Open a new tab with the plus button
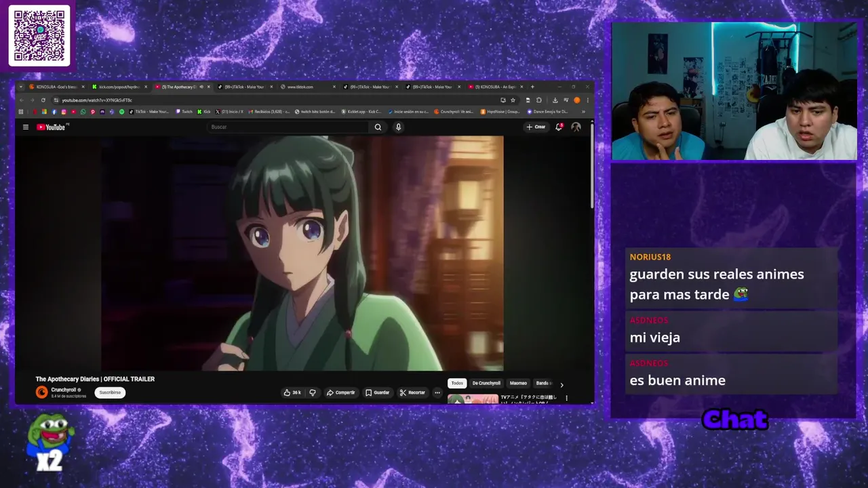This screenshot has width=868, height=488. tap(532, 87)
